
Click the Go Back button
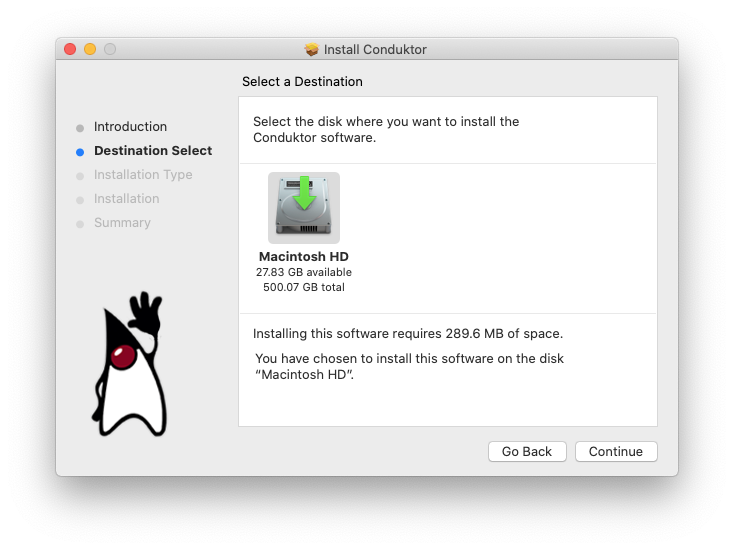tap(527, 451)
